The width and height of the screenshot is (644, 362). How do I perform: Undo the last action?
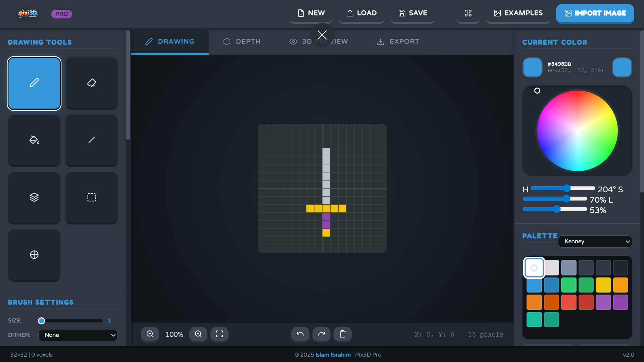(300, 334)
